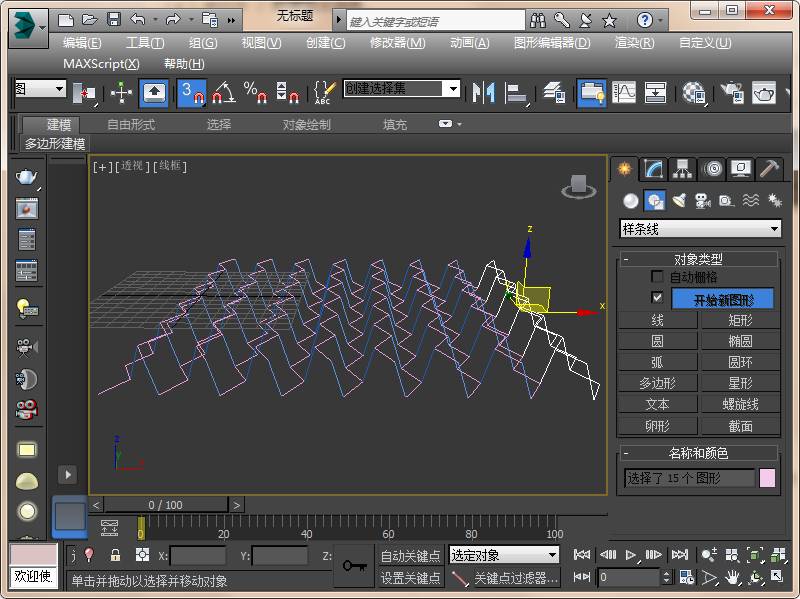
Task: Toggle the selection lock icon
Action: [x=115, y=555]
